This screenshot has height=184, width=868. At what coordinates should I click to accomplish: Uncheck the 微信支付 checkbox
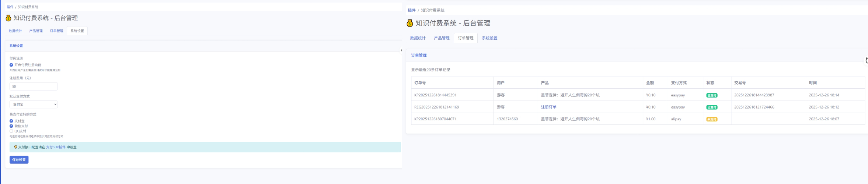tap(11, 126)
